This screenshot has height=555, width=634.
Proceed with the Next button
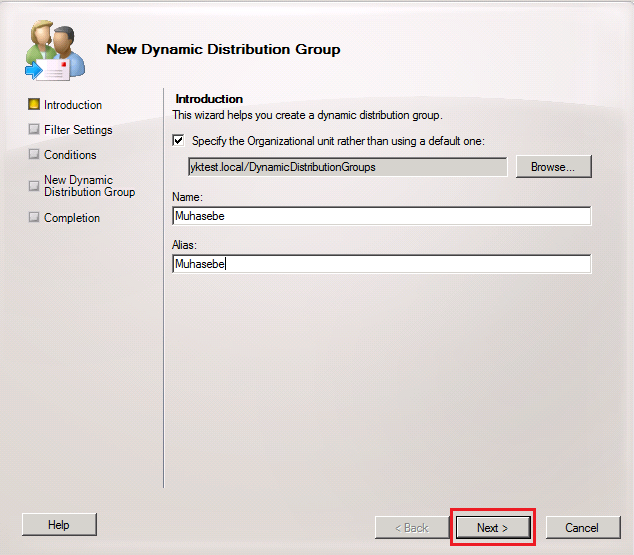tap(492, 527)
